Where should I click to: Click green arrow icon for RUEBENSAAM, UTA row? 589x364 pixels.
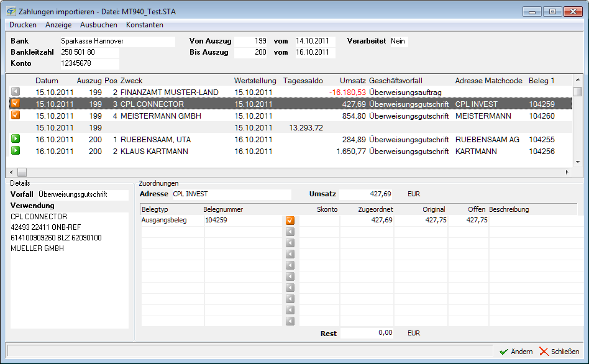[x=16, y=139]
